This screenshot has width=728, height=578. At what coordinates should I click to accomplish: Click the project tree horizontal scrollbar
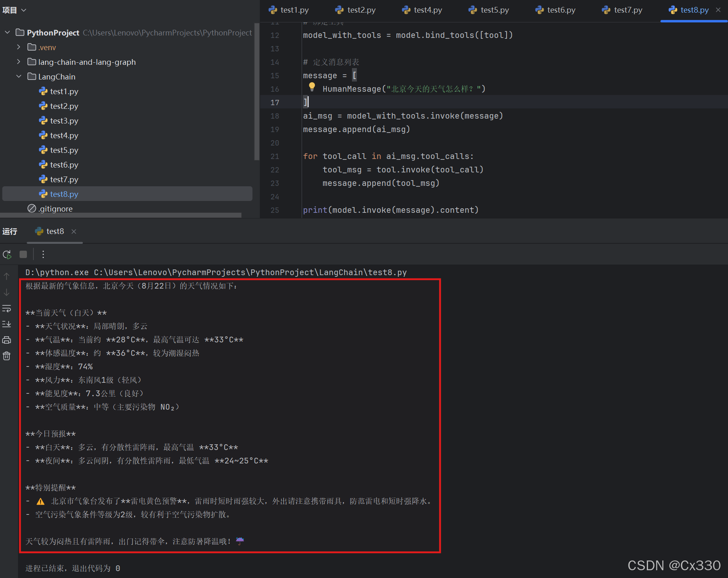(121, 215)
